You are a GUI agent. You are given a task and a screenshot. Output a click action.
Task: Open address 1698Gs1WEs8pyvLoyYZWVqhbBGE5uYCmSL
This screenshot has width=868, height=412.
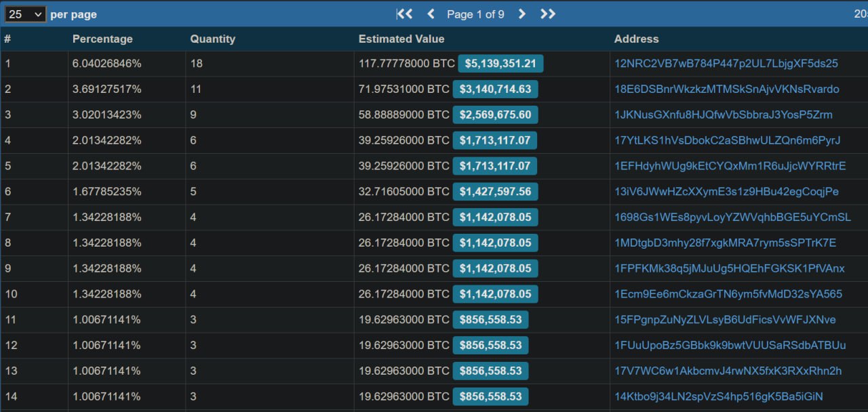pos(732,218)
